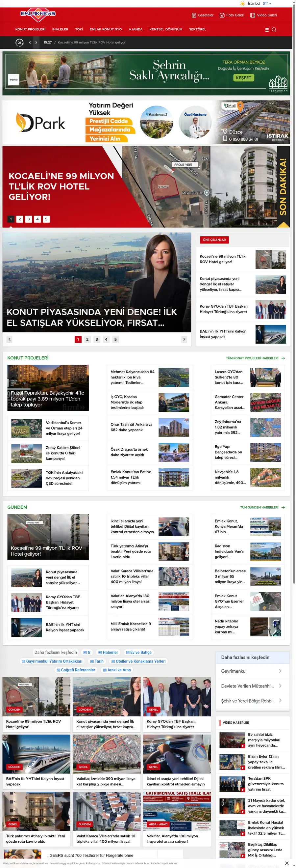Open Luxera GYO'dan Sulkent'te article
This screenshot has height=868, width=296.
pos(248,378)
